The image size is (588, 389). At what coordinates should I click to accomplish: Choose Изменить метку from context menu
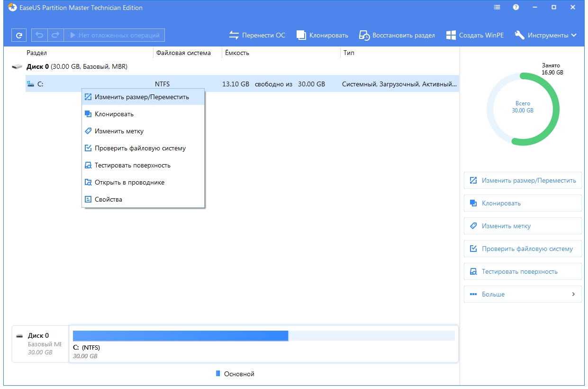click(x=119, y=131)
